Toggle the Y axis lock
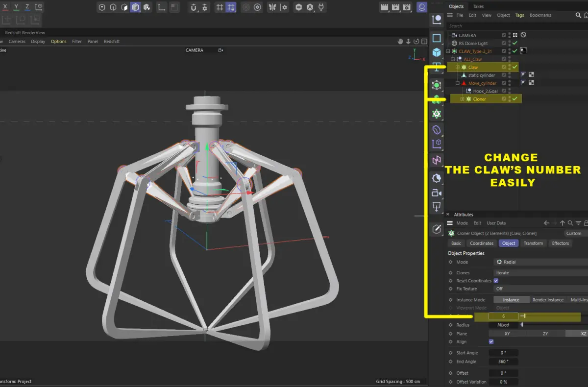Image resolution: width=588 pixels, height=387 pixels. (16, 7)
